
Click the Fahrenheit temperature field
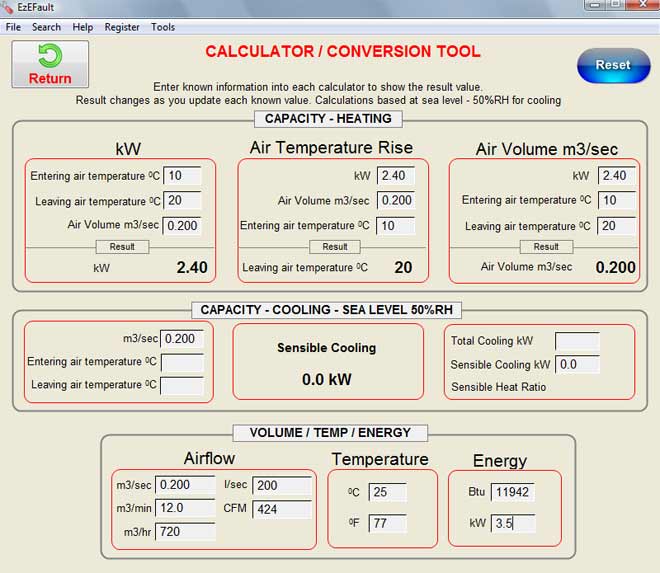click(x=387, y=523)
